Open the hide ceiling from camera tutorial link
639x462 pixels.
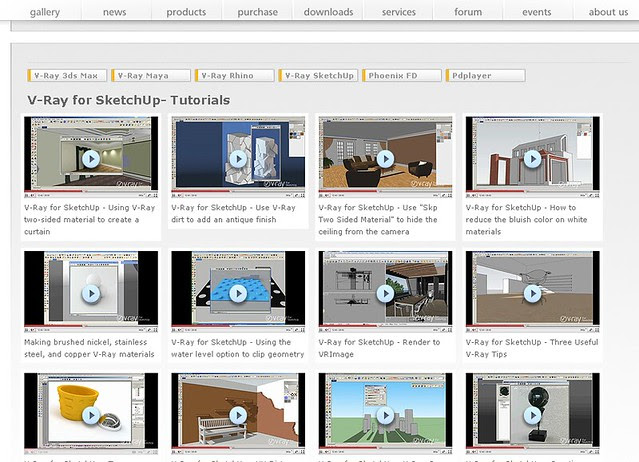tap(378, 220)
